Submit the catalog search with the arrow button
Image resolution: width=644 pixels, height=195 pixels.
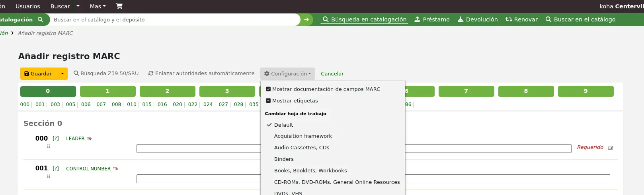[x=306, y=19]
